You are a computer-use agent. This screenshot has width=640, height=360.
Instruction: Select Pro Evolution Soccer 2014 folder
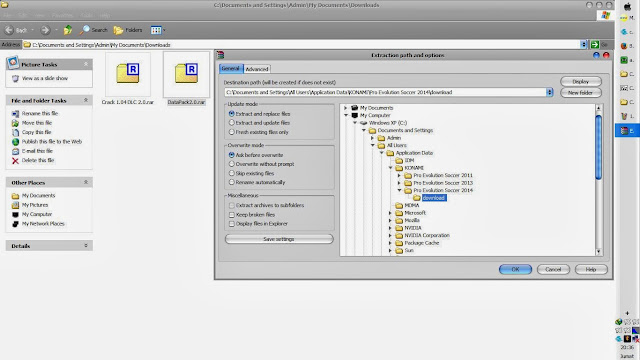(443, 190)
